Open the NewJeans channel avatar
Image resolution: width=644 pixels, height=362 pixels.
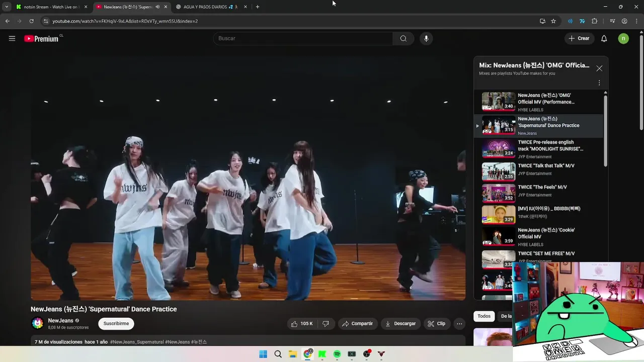(x=37, y=323)
